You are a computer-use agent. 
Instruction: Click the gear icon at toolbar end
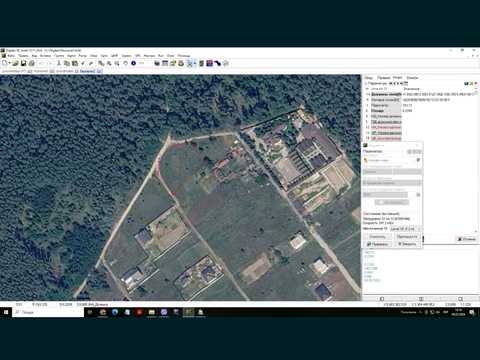[226, 63]
